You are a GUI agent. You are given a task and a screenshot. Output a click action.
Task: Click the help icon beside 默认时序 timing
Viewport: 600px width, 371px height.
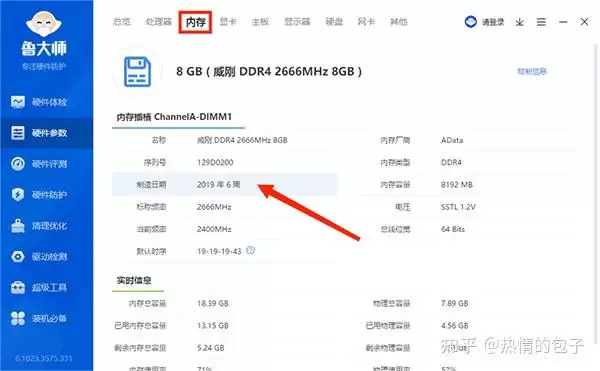250,251
